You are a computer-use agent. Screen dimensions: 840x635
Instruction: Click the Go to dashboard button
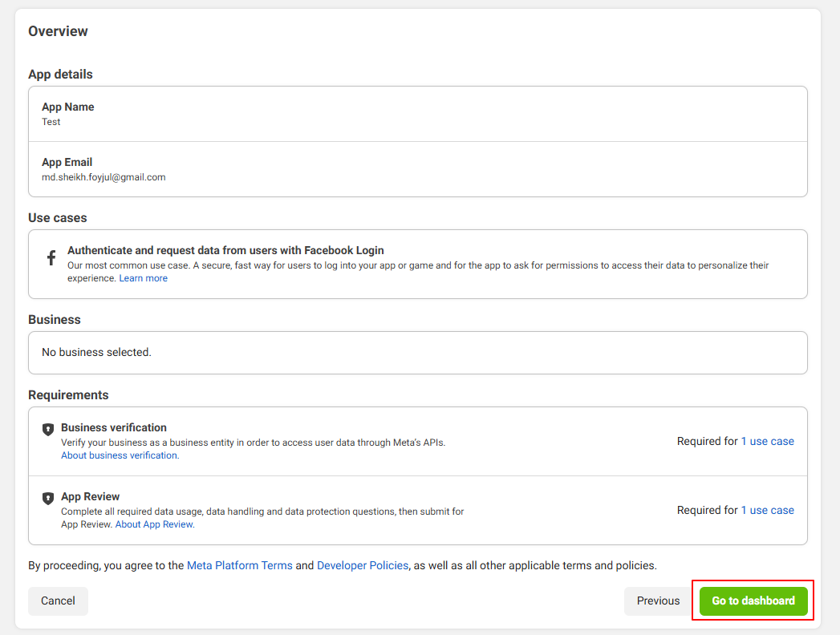pyautogui.click(x=753, y=601)
